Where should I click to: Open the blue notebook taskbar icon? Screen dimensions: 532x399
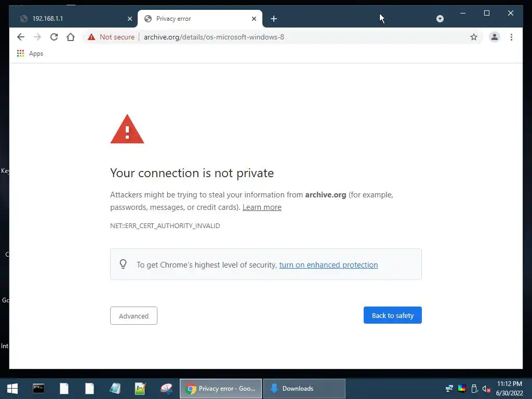(115, 389)
